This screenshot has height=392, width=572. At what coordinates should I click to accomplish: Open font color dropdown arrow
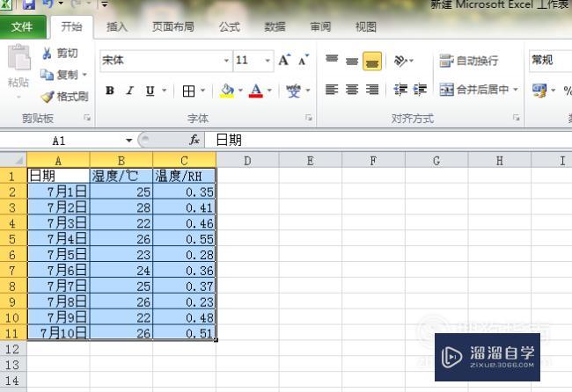[x=269, y=91]
